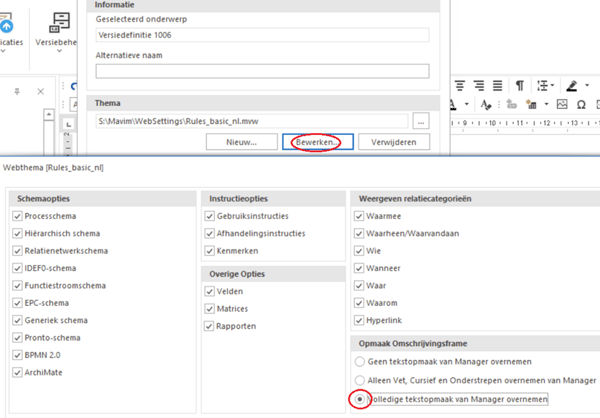Open the font color dropdown arrow
This screenshot has height=418, width=600.
[467, 104]
